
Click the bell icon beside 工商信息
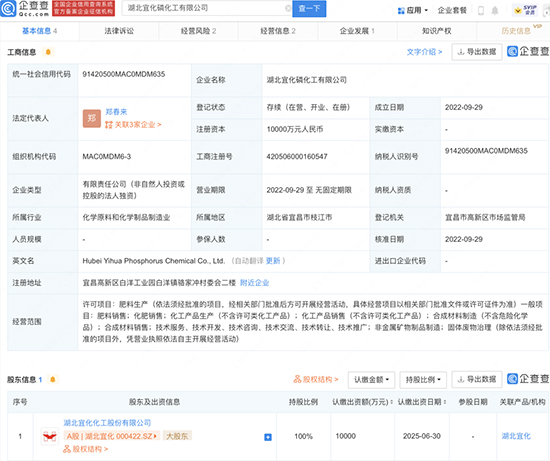coord(48,52)
